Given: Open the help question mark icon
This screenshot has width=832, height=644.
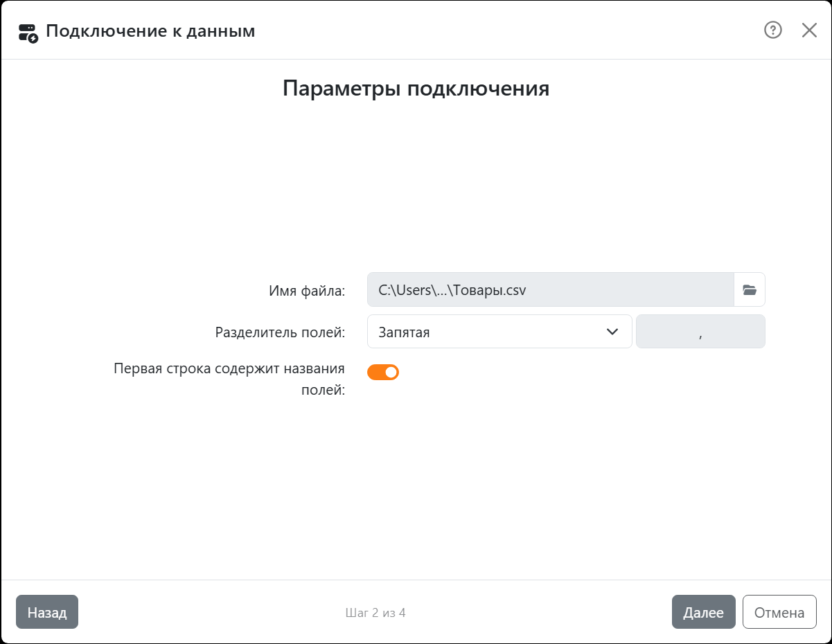Looking at the screenshot, I should click(773, 30).
